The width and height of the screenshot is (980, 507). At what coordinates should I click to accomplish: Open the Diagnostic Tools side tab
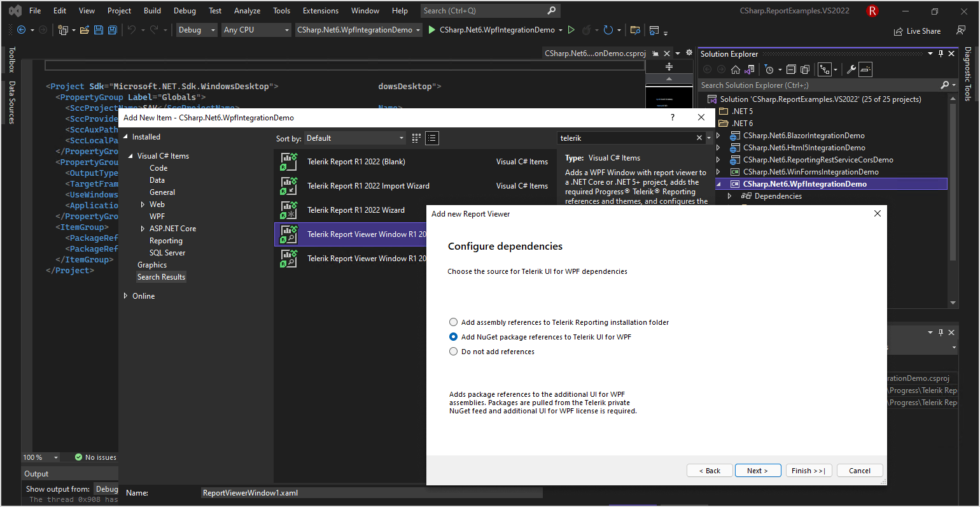click(967, 74)
